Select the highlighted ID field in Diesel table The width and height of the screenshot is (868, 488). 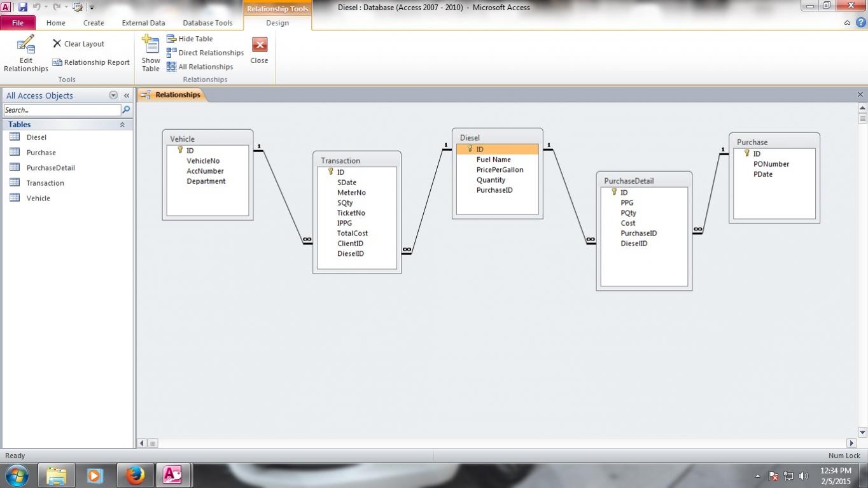(x=498, y=150)
